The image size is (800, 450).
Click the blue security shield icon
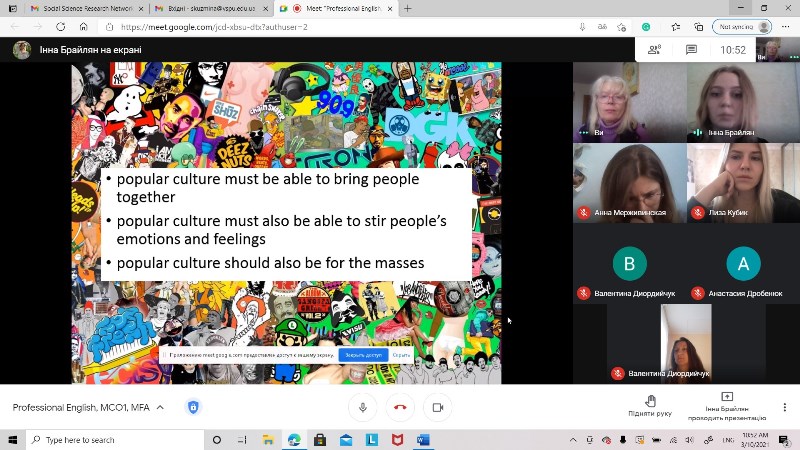click(193, 407)
